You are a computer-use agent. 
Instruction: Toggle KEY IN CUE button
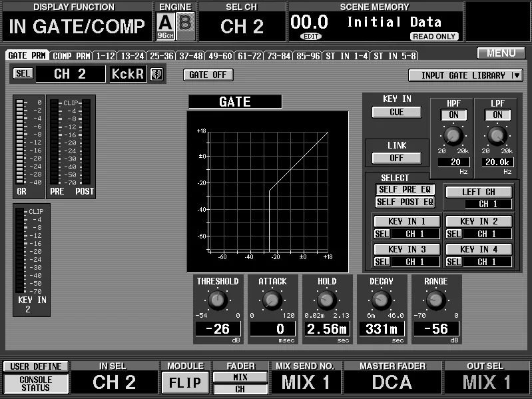pyautogui.click(x=397, y=112)
